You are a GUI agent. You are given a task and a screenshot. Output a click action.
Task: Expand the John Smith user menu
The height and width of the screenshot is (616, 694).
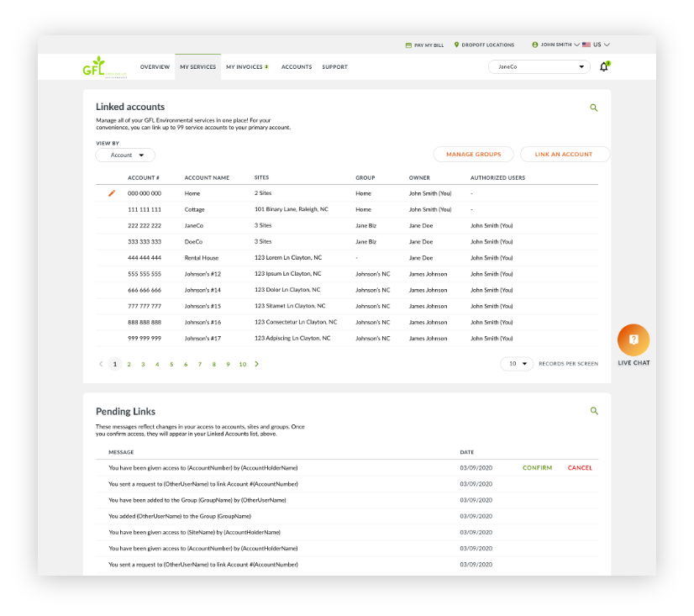point(555,45)
